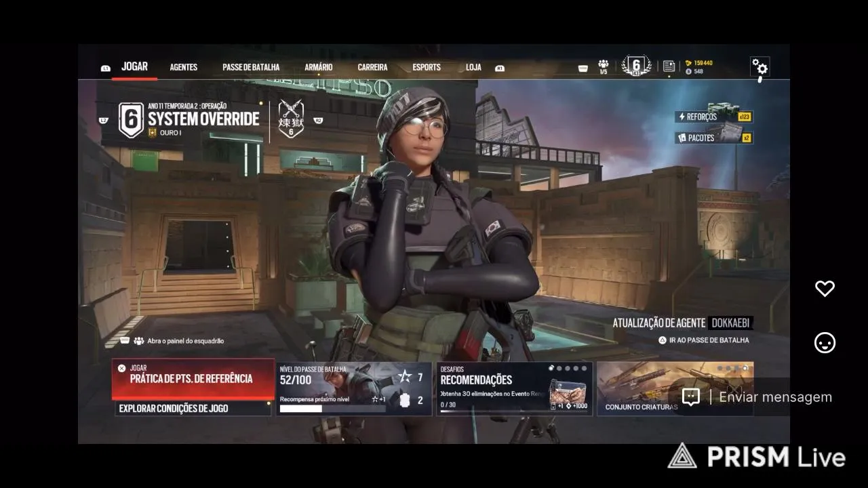This screenshot has width=868, height=488.
Task: Click the card Pacotes icon
Action: tap(682, 138)
